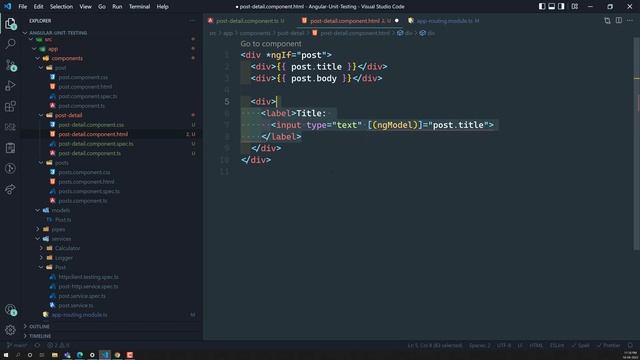
Task: Open Microsoft Edge from the taskbar
Action: coord(80,355)
